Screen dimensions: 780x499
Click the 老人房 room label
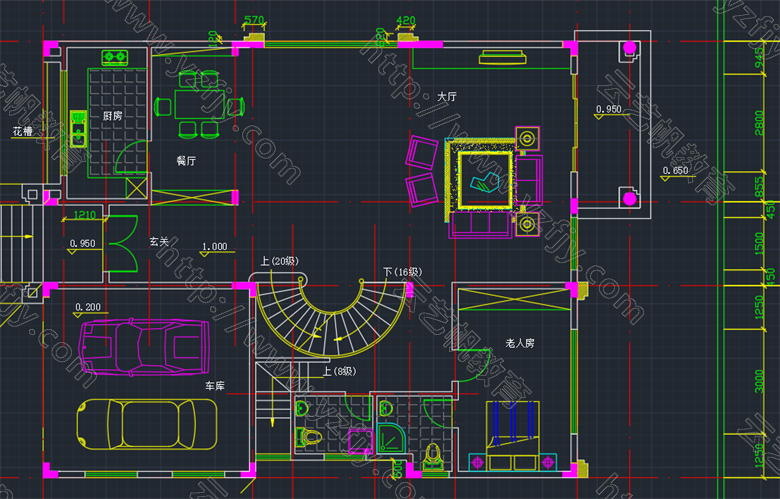[x=520, y=343]
